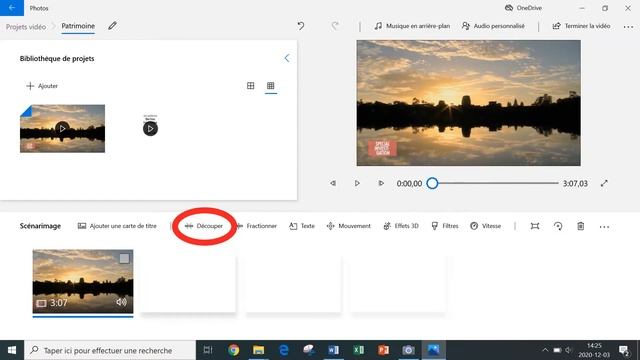640x360 pixels.
Task: Click the OneDrive button
Action: click(523, 8)
